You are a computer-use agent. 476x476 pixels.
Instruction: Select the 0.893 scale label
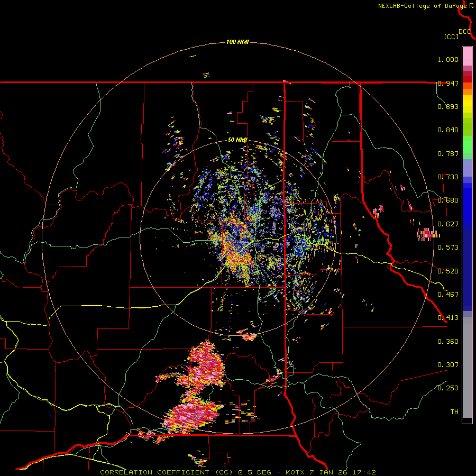click(448, 106)
